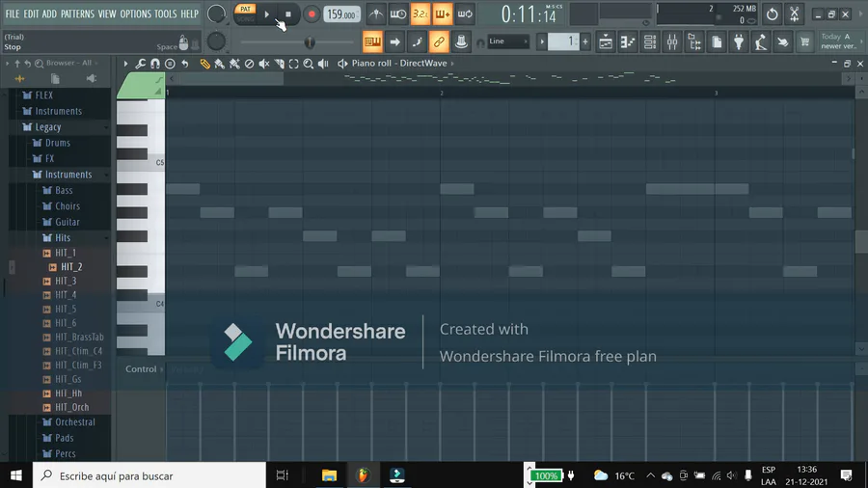Open the TOOLS menu
868x488 pixels.
tap(165, 14)
